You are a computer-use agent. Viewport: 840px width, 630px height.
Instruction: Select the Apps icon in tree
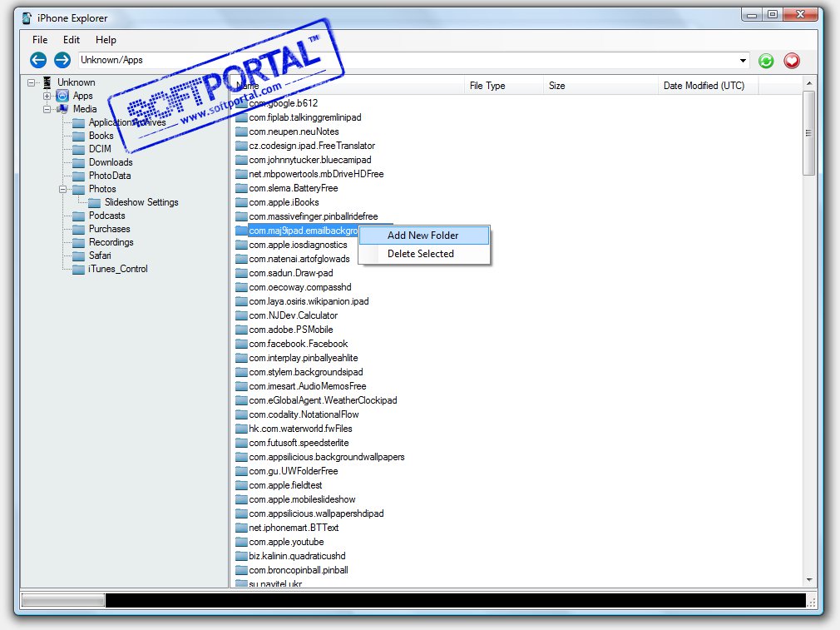point(62,96)
